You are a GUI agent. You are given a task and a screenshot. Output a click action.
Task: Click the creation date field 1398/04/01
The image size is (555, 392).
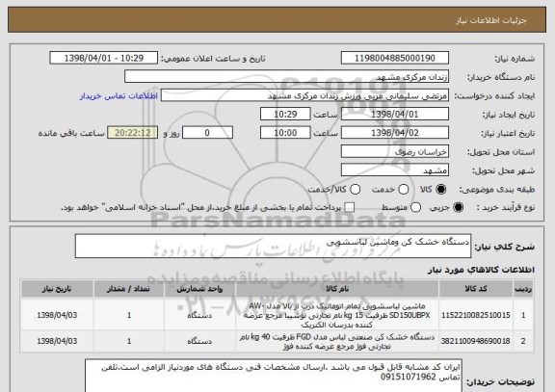(x=395, y=115)
